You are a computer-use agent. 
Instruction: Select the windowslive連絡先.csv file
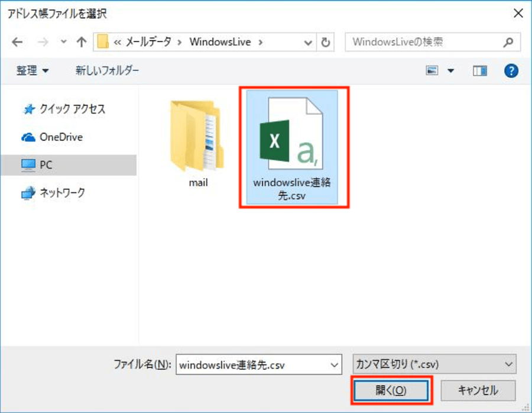(292, 147)
